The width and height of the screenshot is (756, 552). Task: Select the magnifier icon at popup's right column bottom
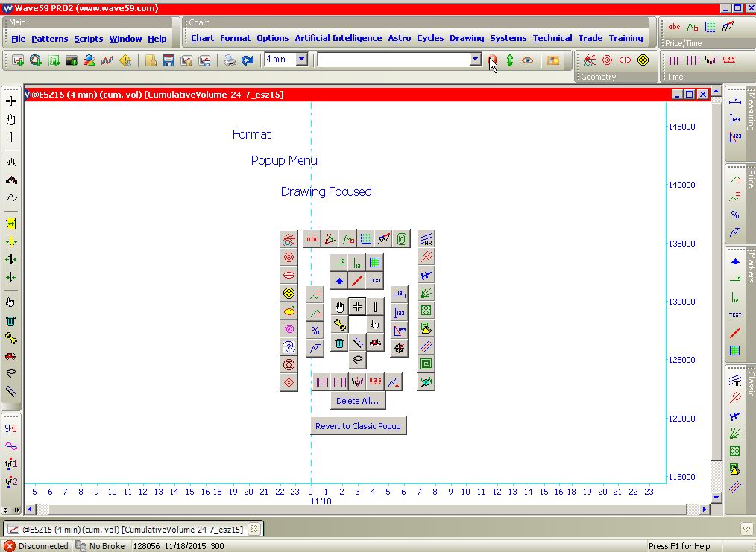(426, 382)
